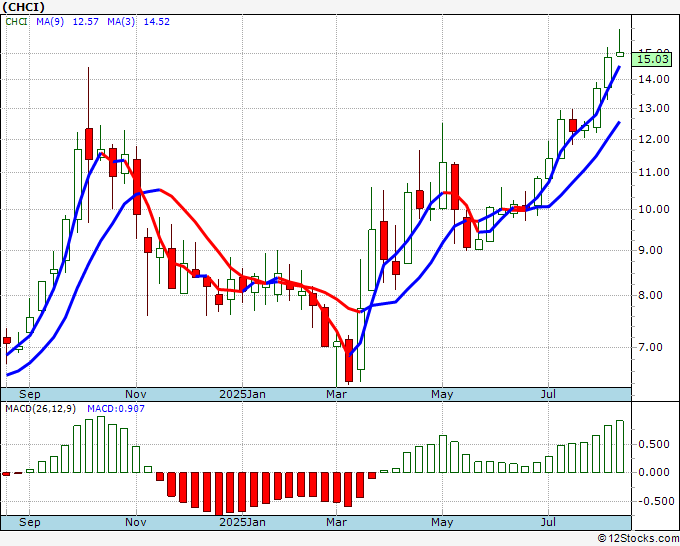Click 2025Jan on the price chart time axis
The height and width of the screenshot is (546, 680).
coord(242,394)
